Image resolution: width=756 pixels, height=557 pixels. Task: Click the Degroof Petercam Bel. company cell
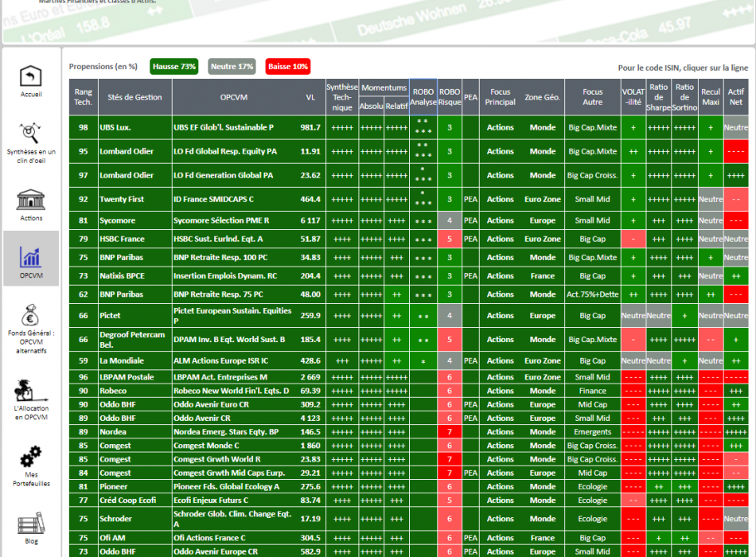coord(135,340)
